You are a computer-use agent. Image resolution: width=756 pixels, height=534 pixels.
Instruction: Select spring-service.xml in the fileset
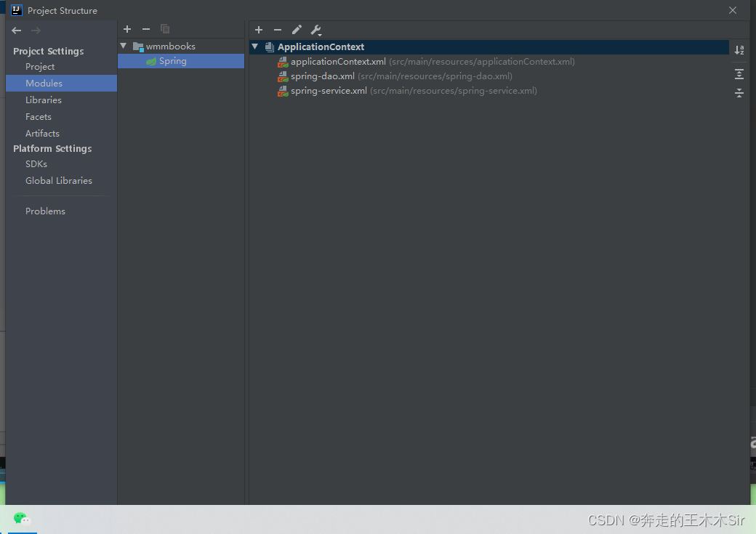329,91
